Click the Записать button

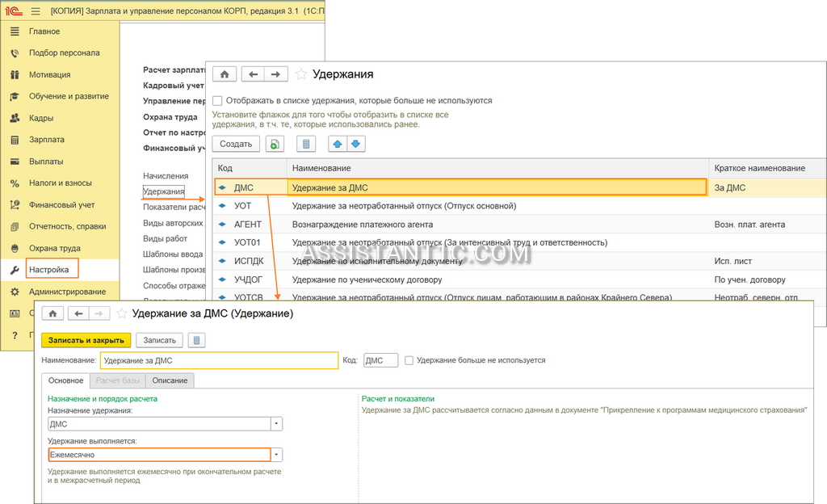click(159, 341)
